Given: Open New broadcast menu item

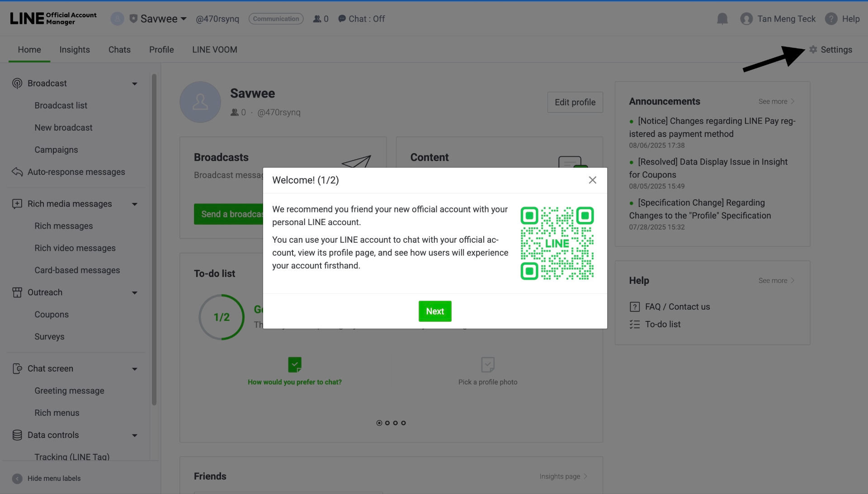Looking at the screenshot, I should coord(63,127).
